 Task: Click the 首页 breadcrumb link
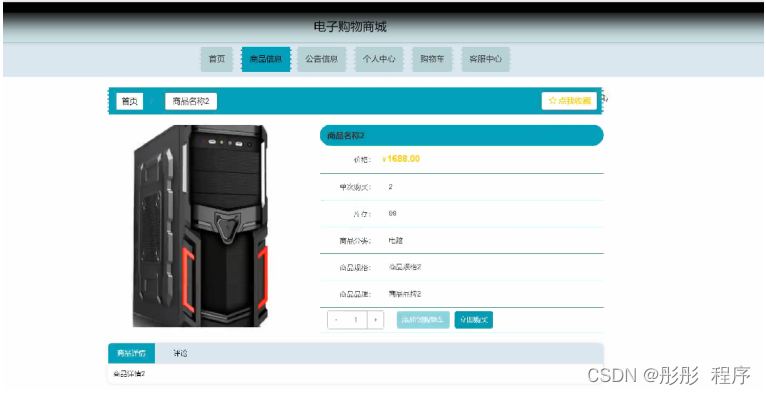point(129,101)
